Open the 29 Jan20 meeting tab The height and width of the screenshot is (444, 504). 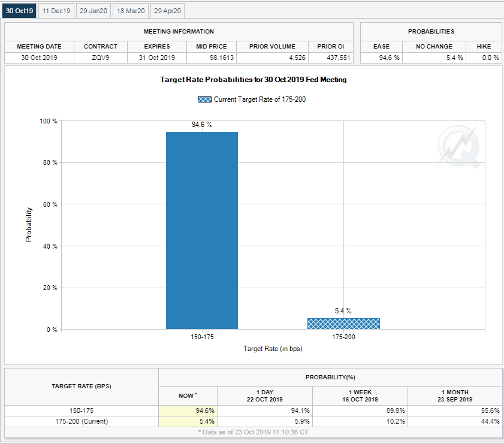click(x=93, y=11)
